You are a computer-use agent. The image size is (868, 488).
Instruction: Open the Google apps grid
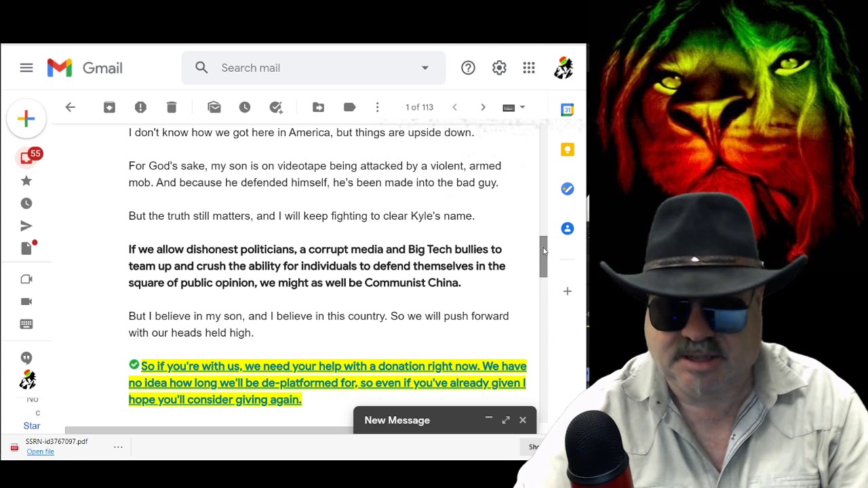529,68
